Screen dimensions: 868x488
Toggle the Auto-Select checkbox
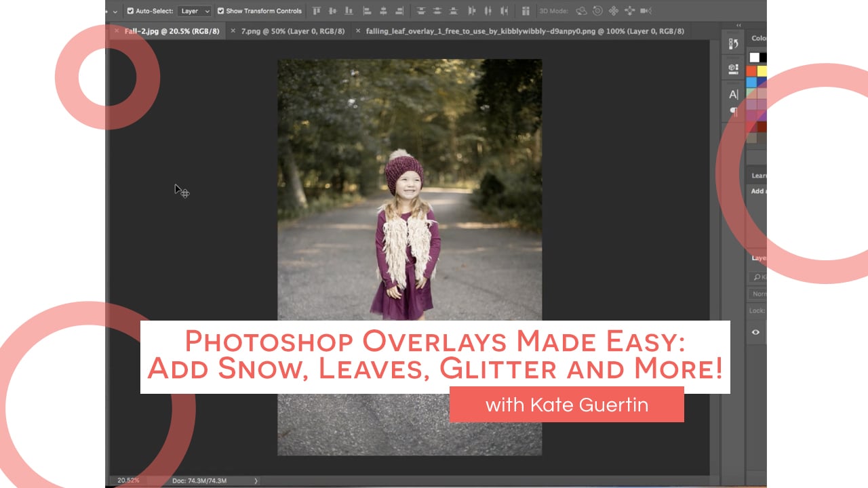[130, 11]
